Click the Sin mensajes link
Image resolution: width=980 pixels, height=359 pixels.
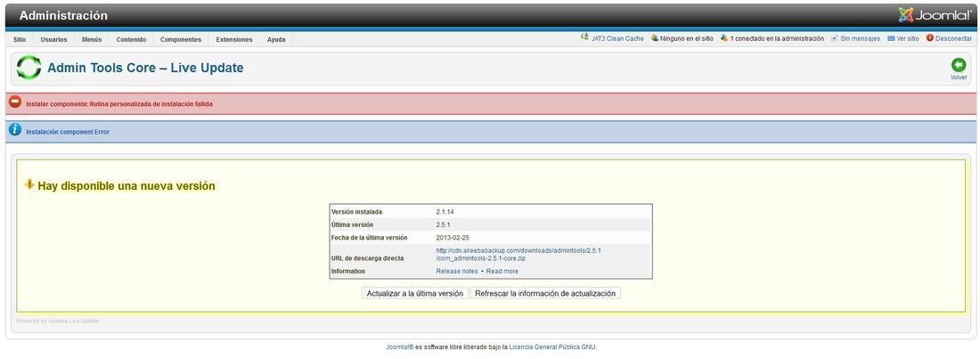[860, 39]
